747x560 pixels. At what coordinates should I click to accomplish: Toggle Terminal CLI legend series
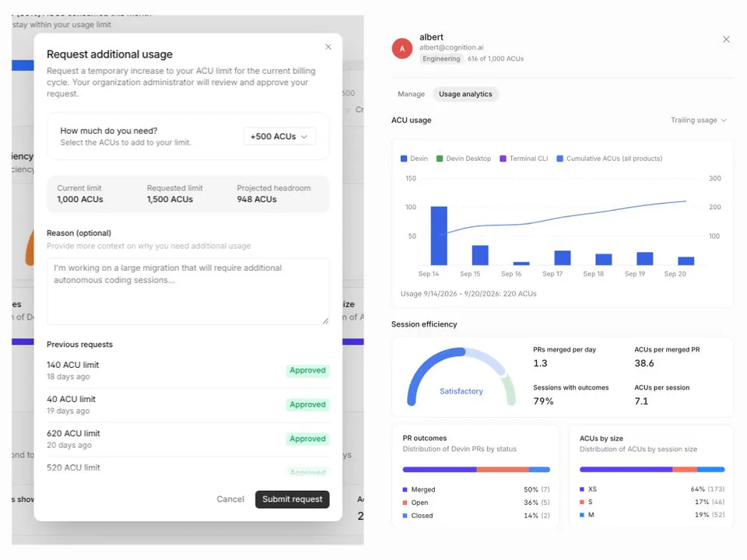click(x=524, y=159)
